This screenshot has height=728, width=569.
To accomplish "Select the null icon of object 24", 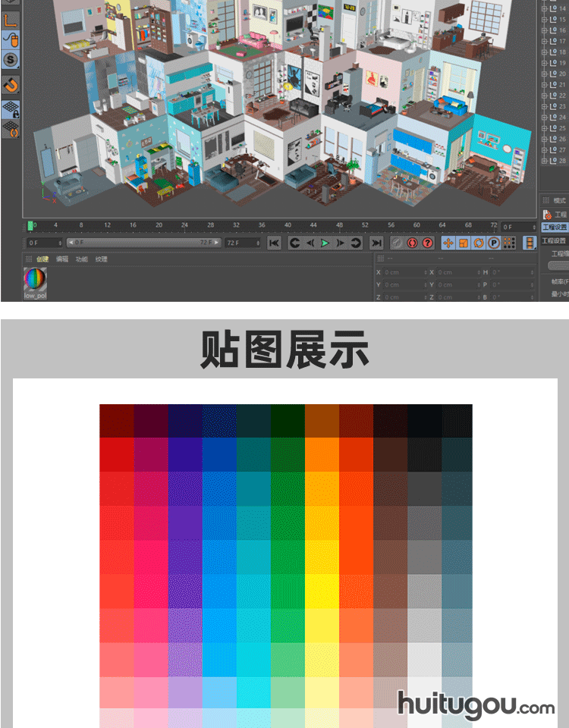I will pyautogui.click(x=553, y=118).
